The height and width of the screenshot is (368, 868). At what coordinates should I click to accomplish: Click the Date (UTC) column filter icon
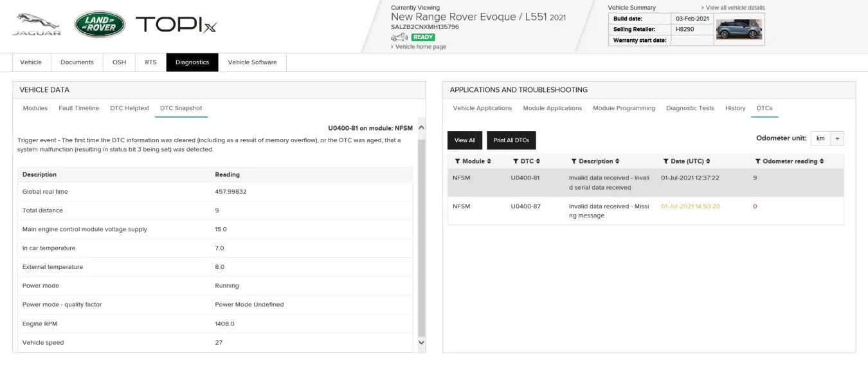click(x=666, y=161)
